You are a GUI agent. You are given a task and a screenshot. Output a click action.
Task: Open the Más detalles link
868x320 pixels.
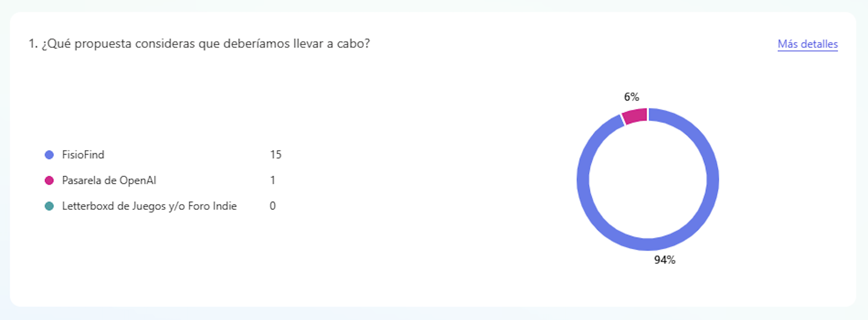pyautogui.click(x=808, y=44)
